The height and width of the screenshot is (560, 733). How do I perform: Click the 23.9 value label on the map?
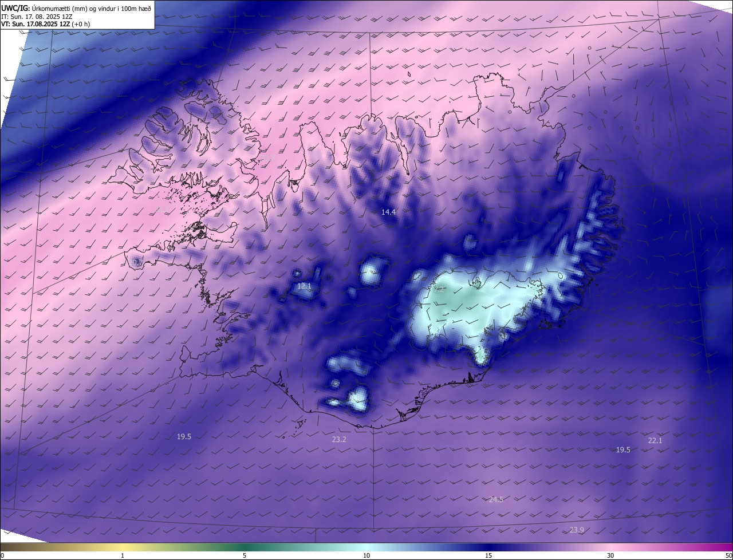[x=577, y=530]
